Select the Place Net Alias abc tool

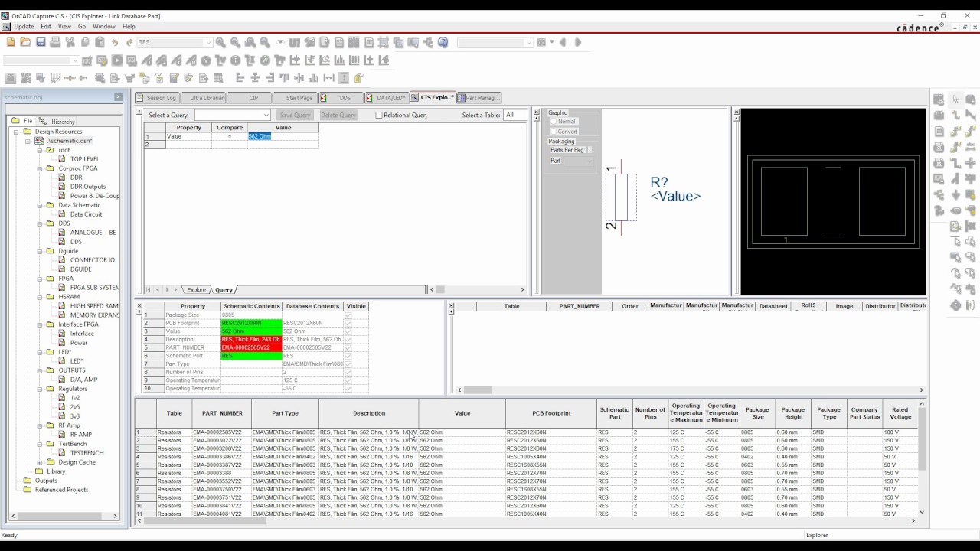pyautogui.click(x=971, y=147)
